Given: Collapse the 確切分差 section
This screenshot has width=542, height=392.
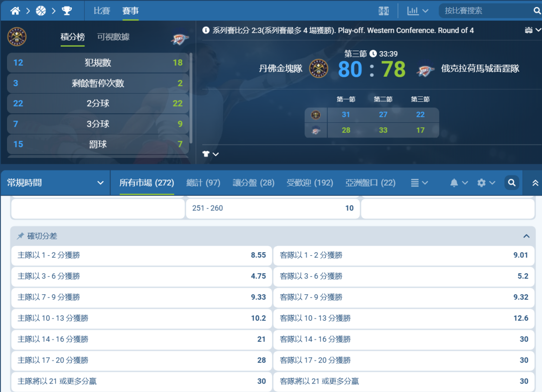Looking at the screenshot, I should [526, 236].
